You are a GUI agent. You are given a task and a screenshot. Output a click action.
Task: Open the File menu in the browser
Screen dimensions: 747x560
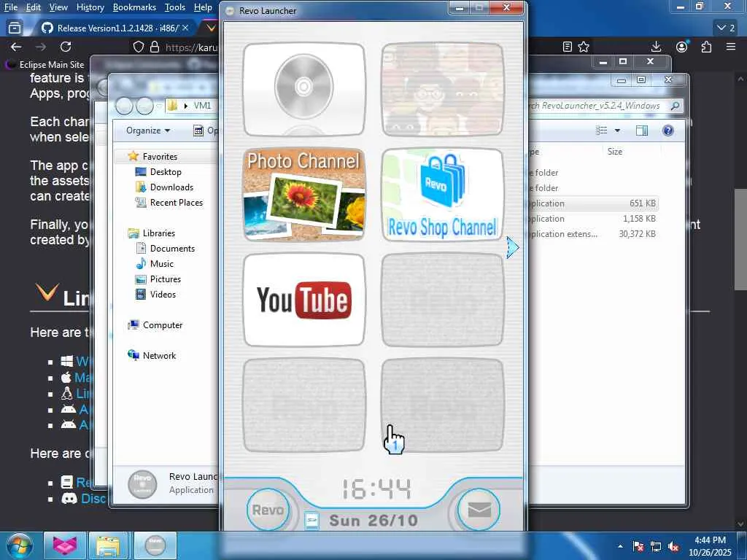click(x=10, y=7)
